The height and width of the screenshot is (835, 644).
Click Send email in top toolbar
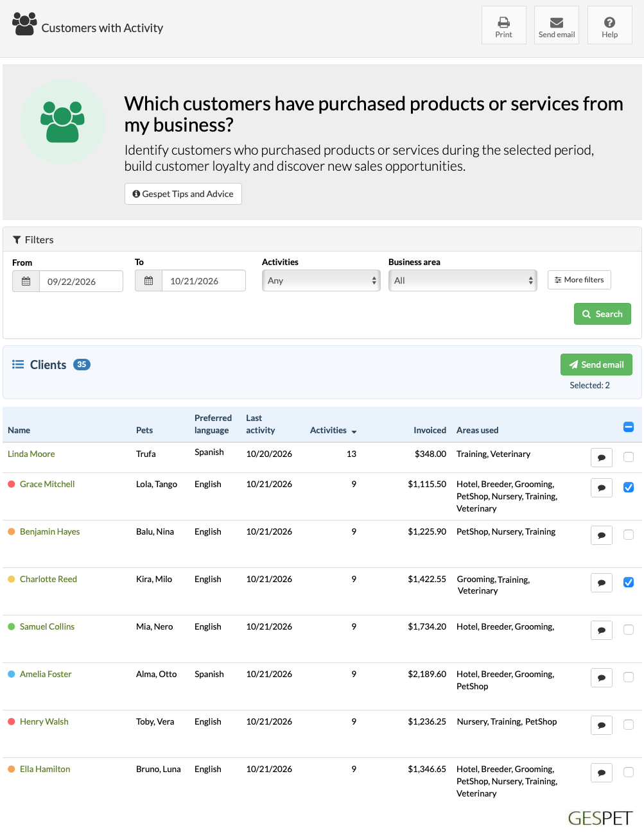click(x=557, y=25)
